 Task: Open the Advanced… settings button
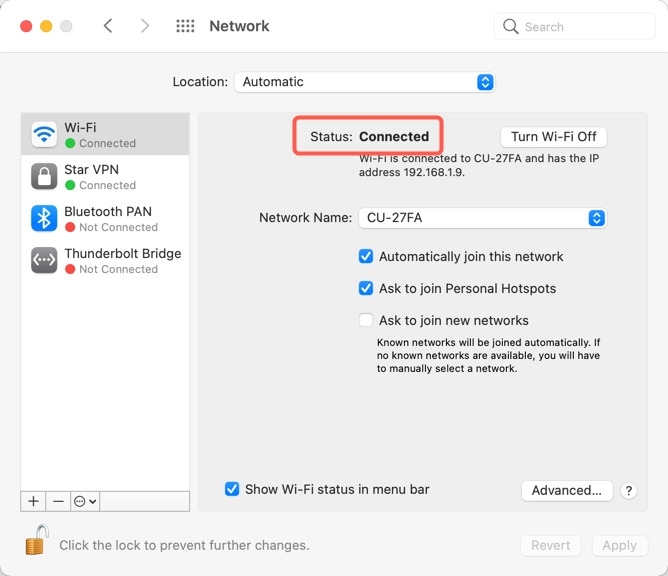pos(567,490)
